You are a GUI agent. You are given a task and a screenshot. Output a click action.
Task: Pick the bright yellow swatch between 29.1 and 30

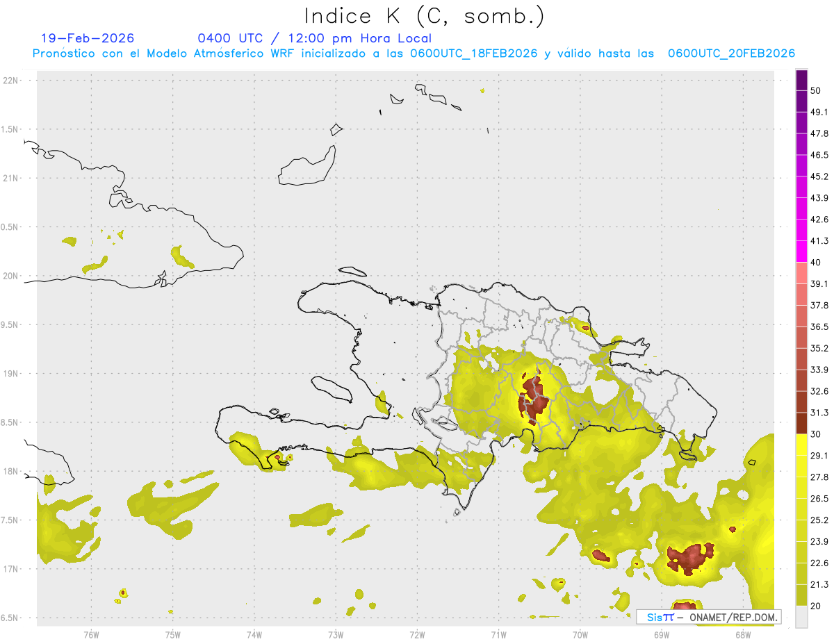pos(801,445)
